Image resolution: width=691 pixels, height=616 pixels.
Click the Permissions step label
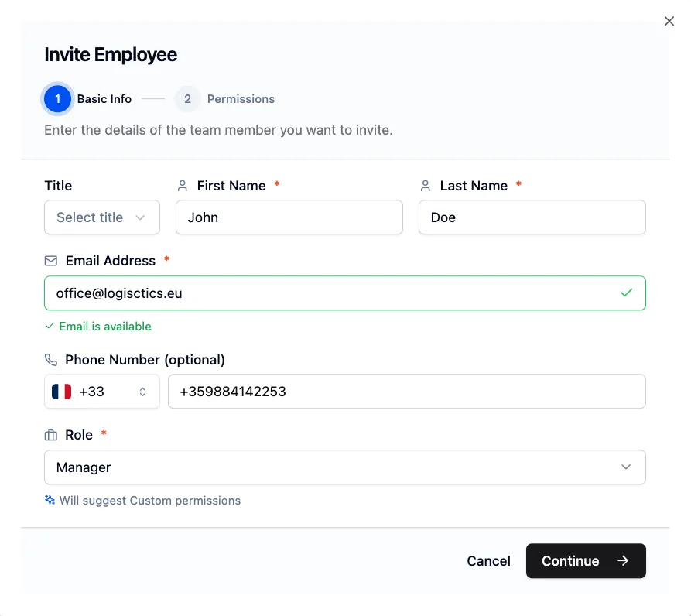[241, 99]
